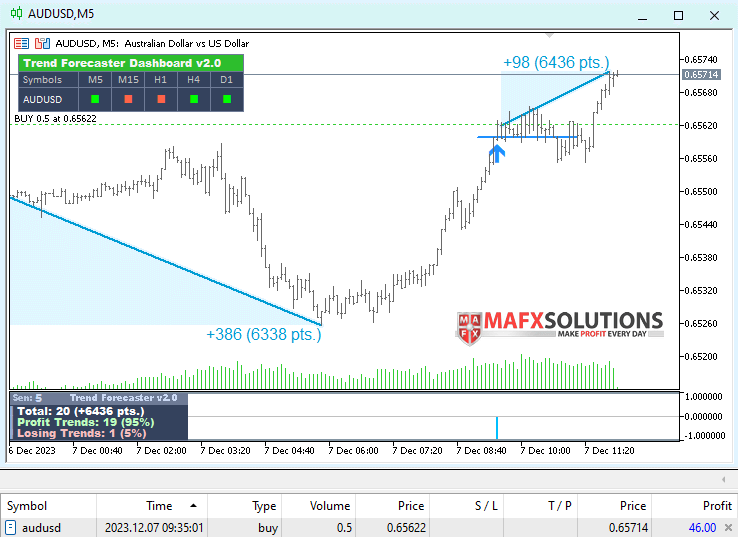Click the 2023.12.07 09:35:01 time cell
Image resolution: width=738 pixels, height=537 pixels.
pyautogui.click(x=154, y=528)
